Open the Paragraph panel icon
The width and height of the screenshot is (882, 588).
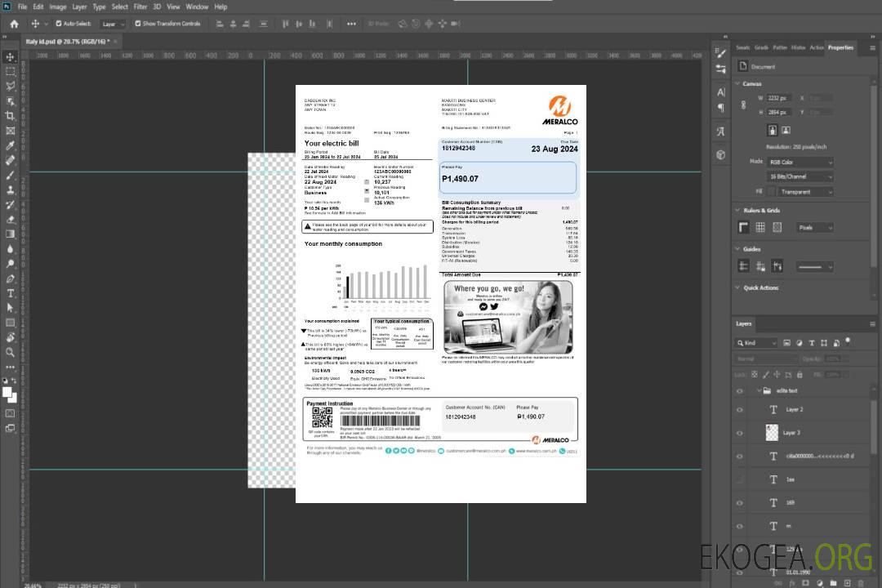721,108
